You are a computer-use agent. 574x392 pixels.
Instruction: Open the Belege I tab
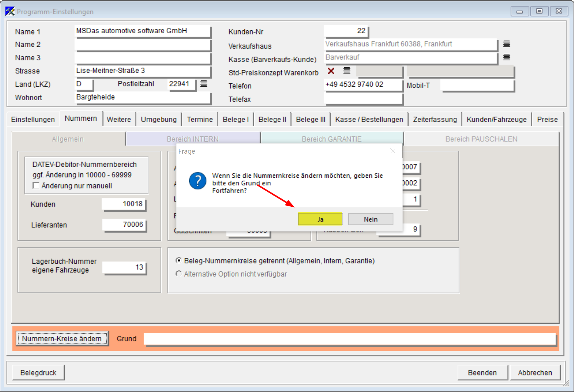[x=236, y=119]
